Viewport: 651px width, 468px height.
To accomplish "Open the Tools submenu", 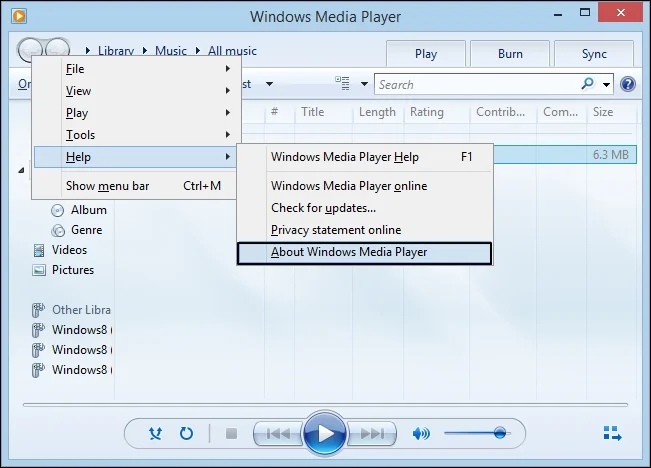I will 136,135.
